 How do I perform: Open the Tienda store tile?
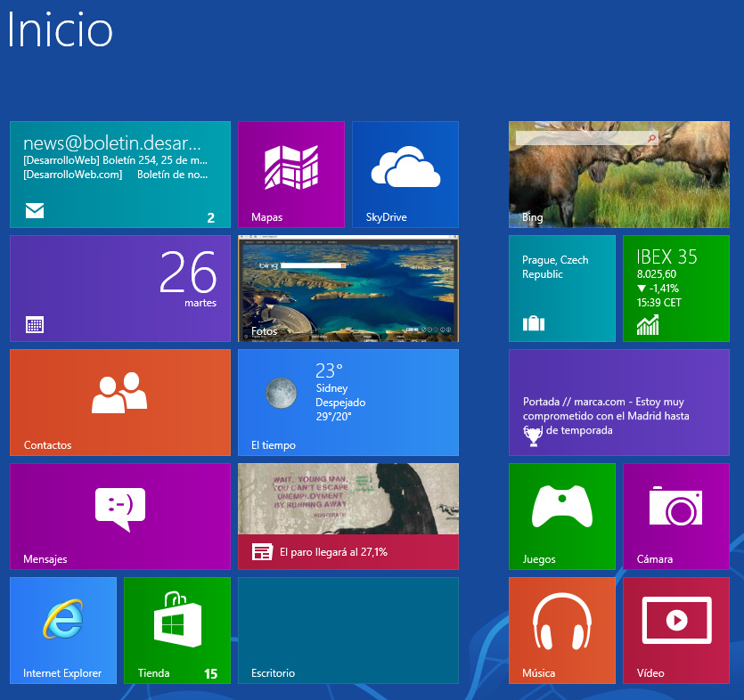pos(177,631)
